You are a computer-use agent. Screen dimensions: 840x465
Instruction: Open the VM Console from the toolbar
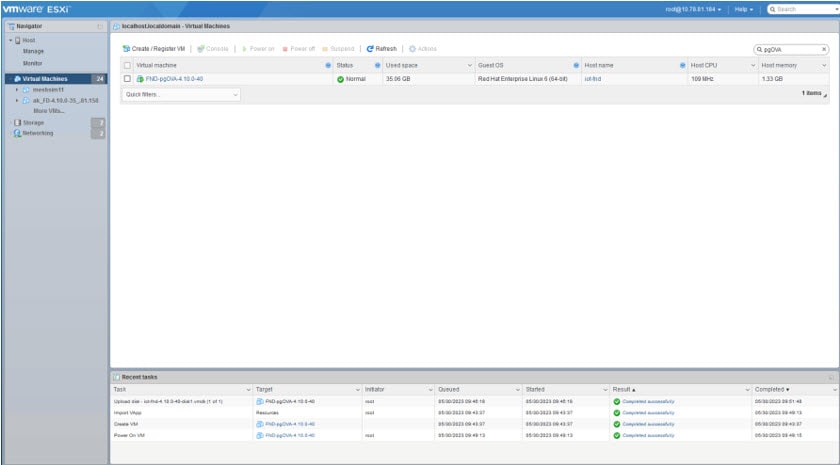[213, 49]
